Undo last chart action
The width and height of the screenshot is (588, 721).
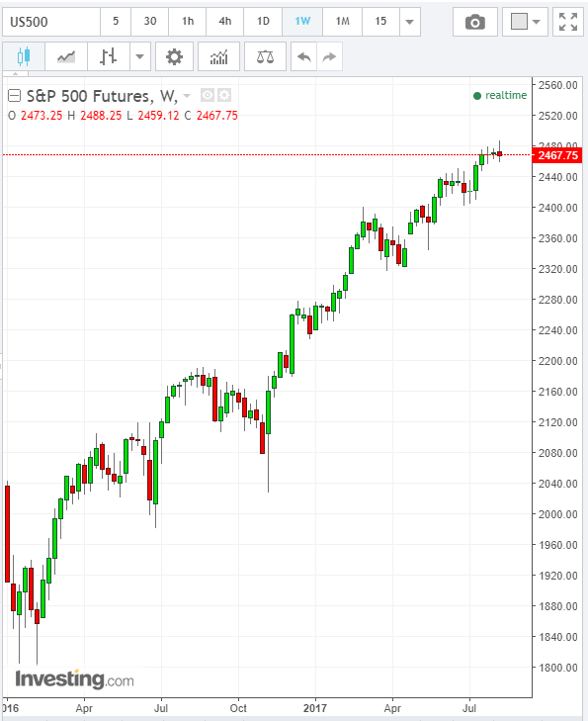(x=303, y=56)
